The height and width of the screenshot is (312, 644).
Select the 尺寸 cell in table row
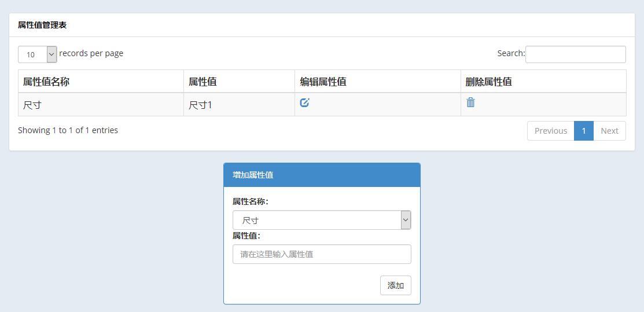pos(101,104)
